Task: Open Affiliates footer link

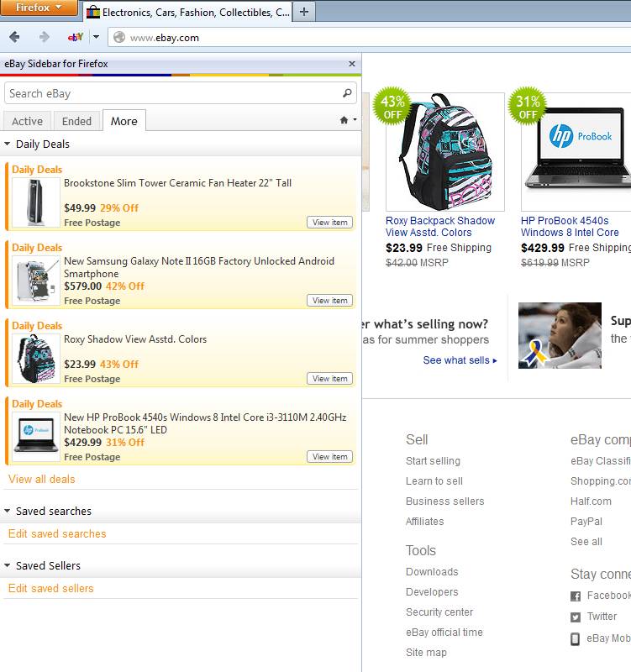Action: coord(425,522)
